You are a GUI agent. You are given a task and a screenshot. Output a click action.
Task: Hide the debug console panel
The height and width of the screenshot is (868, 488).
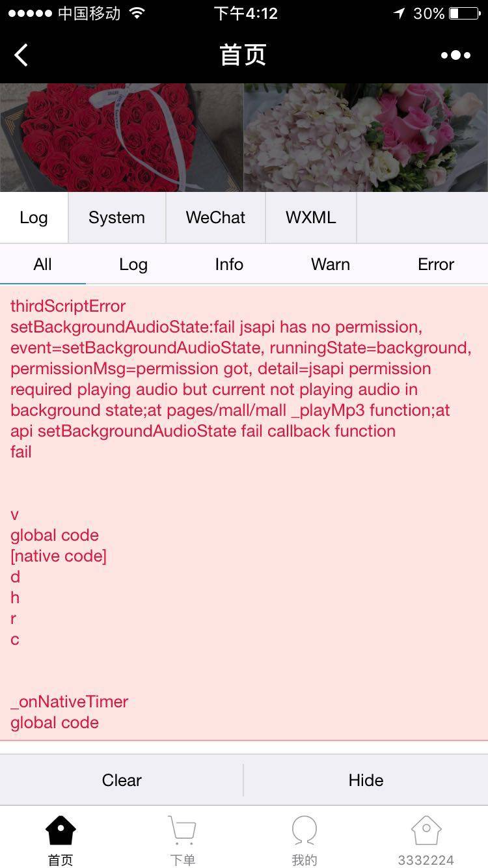(x=366, y=780)
